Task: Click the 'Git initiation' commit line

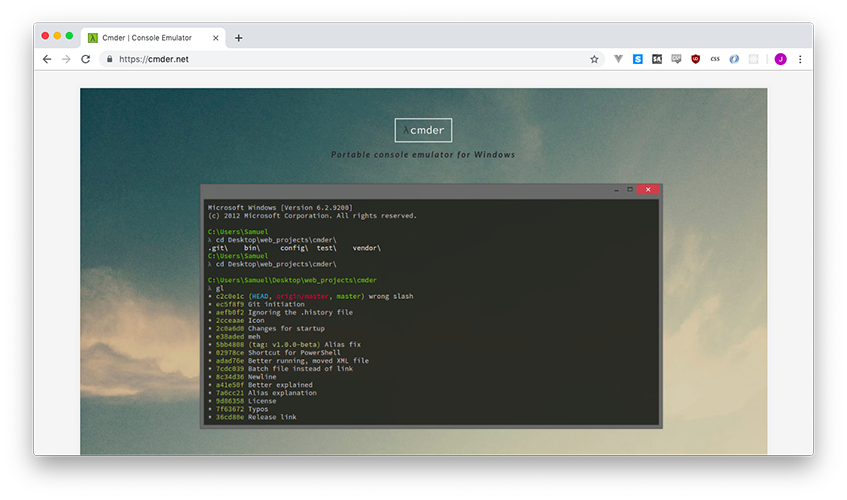Action: click(257, 304)
